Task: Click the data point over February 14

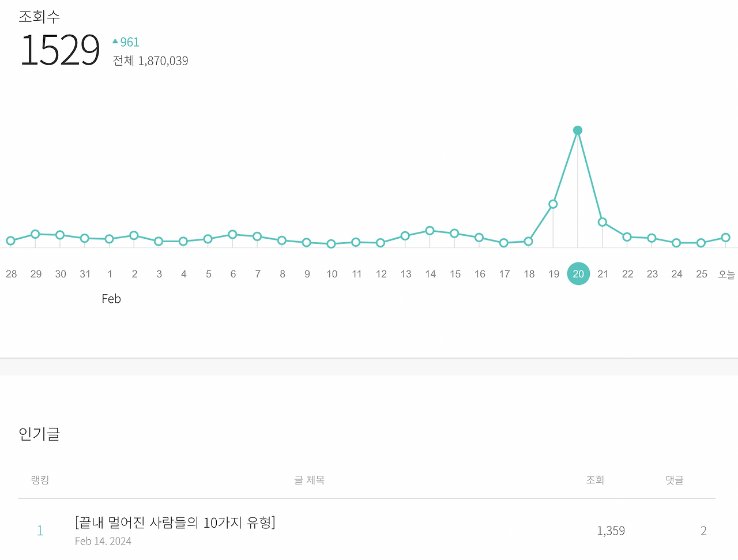Action: pos(430,230)
